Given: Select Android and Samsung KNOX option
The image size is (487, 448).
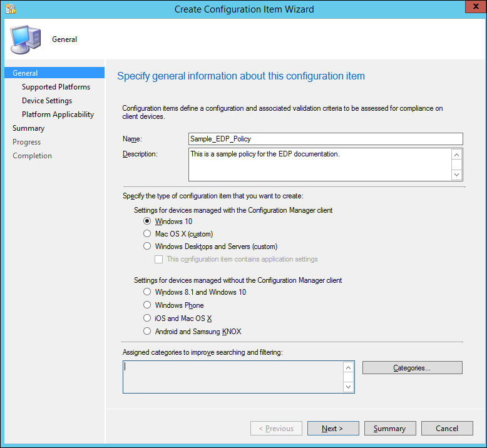Looking at the screenshot, I should (x=147, y=332).
